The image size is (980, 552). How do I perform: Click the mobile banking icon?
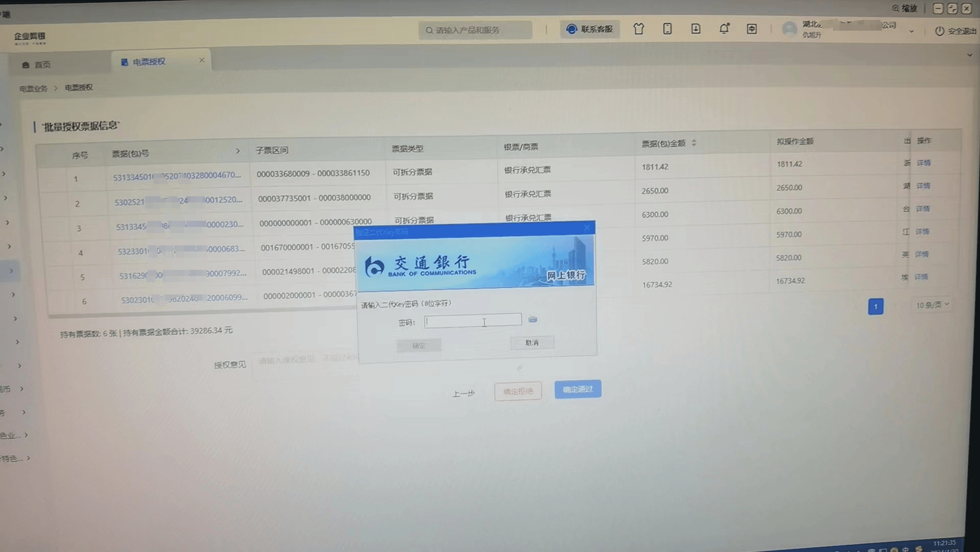pyautogui.click(x=667, y=29)
